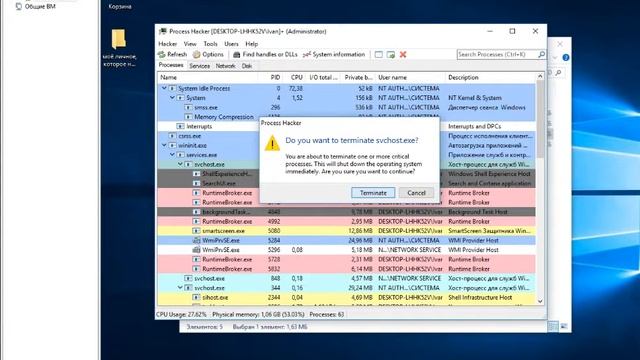Switch to the Disk tab
This screenshot has width=640, height=360.
(x=247, y=66)
